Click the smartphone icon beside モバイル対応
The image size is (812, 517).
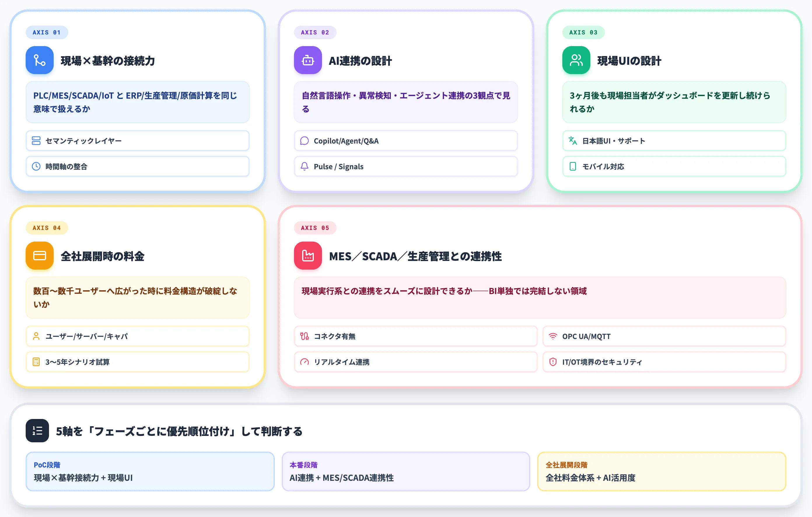pos(573,166)
